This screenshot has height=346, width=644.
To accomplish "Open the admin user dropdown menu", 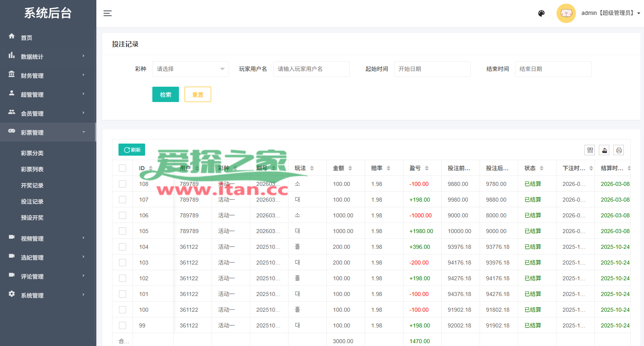I will pyautogui.click(x=610, y=13).
